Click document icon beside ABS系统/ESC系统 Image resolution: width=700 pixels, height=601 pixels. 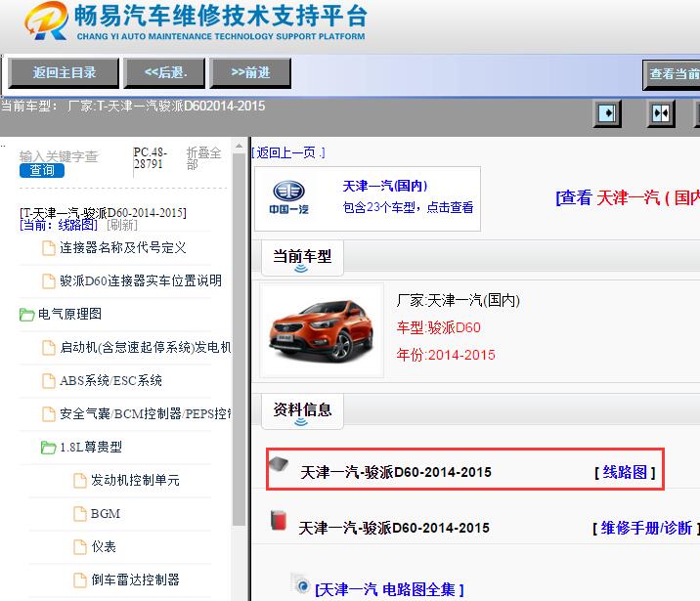pyautogui.click(x=49, y=381)
